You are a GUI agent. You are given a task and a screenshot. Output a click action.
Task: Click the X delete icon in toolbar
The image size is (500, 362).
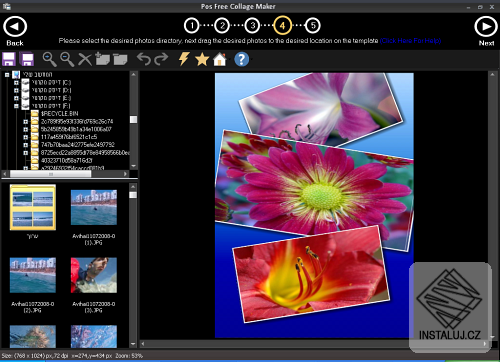pyautogui.click(x=85, y=60)
